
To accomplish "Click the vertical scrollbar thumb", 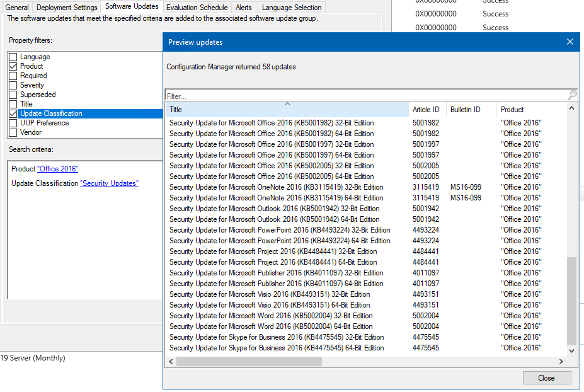I will pos(571,301).
